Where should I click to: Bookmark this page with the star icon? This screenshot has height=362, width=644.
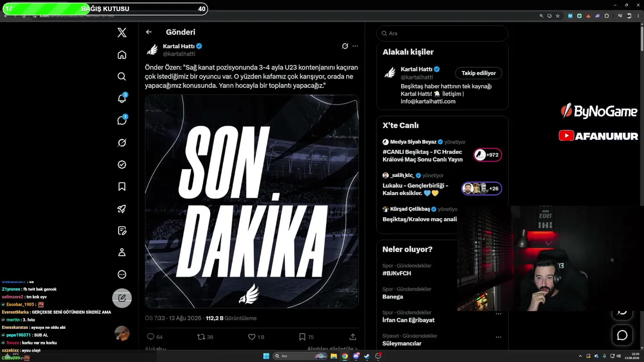coord(557,16)
